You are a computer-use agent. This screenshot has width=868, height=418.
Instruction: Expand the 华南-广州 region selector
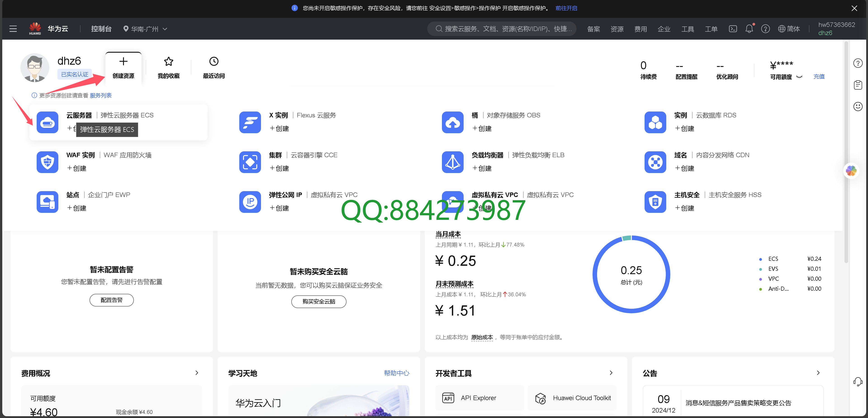[145, 29]
